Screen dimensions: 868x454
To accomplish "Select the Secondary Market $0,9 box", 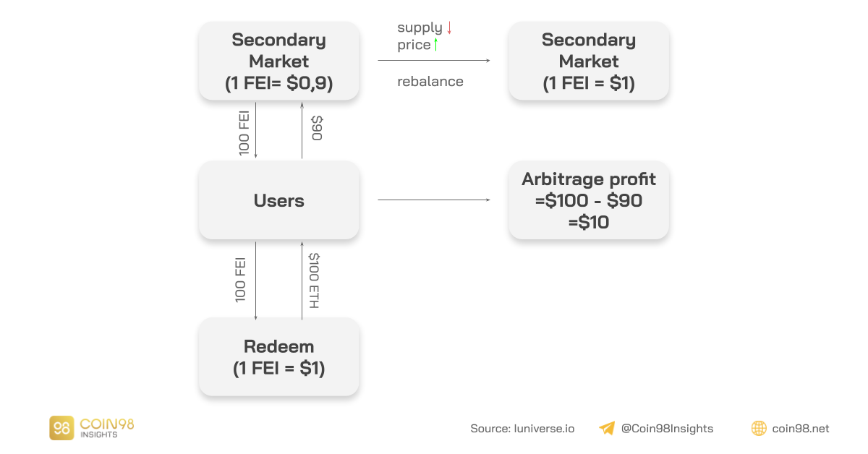I will click(278, 61).
